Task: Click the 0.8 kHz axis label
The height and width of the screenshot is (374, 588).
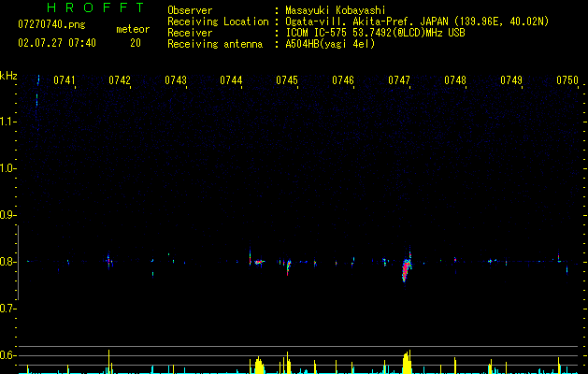Action: [x=7, y=262]
